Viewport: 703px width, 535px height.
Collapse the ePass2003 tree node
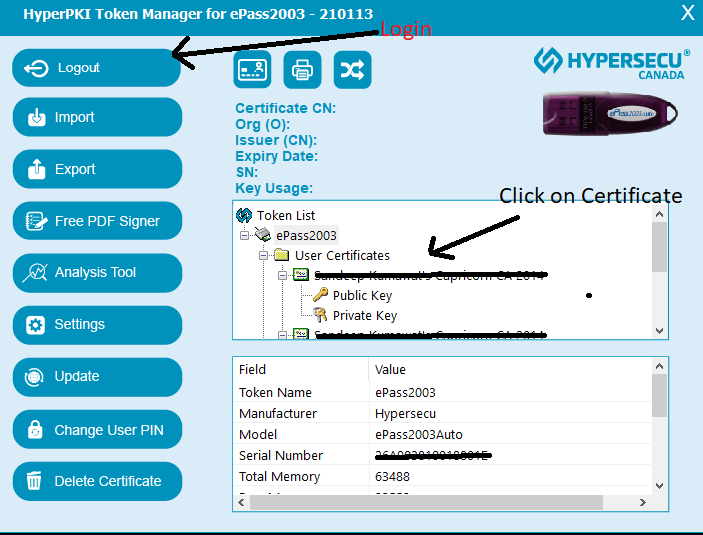[244, 235]
